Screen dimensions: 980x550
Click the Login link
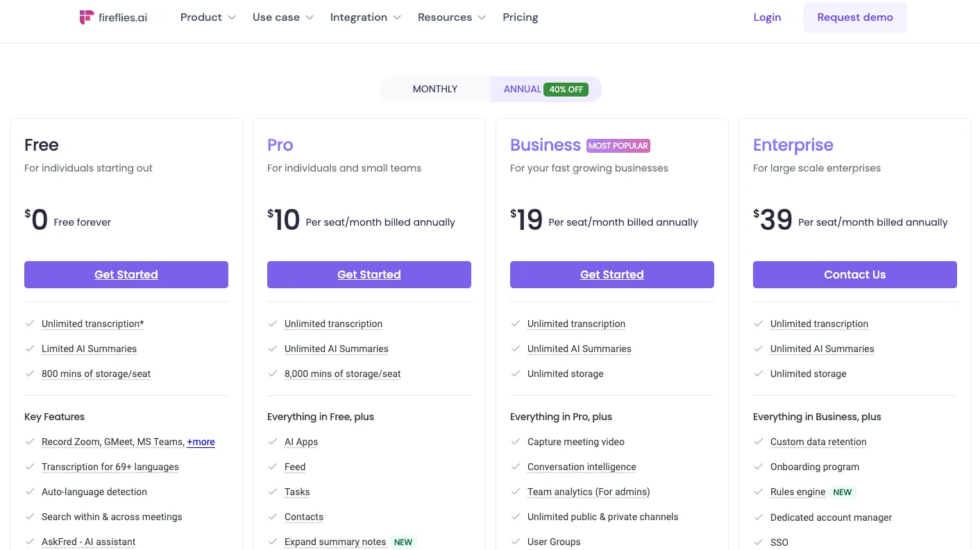pyautogui.click(x=767, y=17)
